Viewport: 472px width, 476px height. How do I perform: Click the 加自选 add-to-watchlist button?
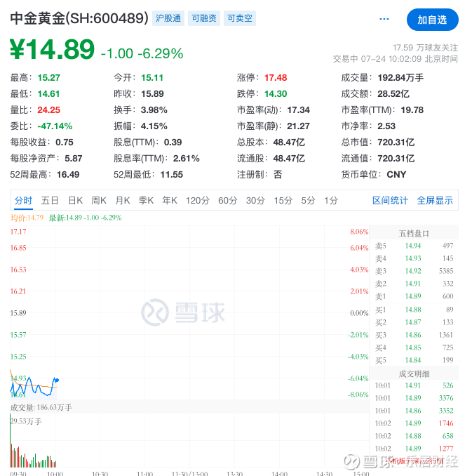click(432, 20)
